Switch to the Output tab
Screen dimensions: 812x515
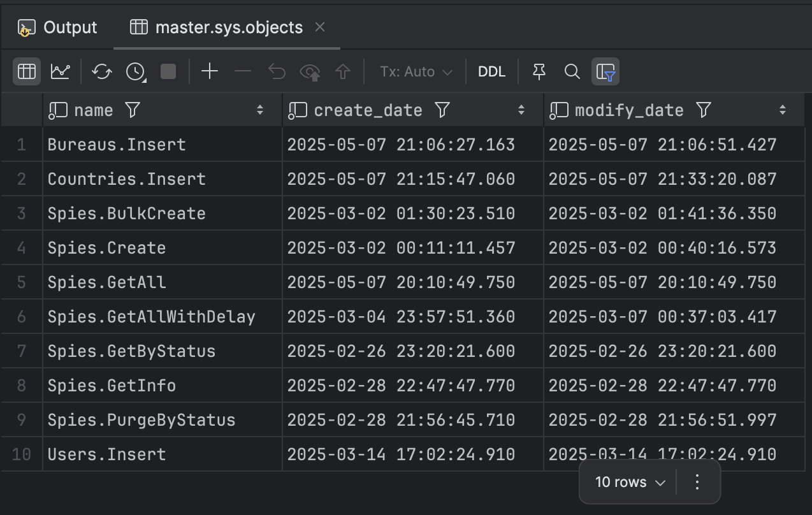[59, 27]
